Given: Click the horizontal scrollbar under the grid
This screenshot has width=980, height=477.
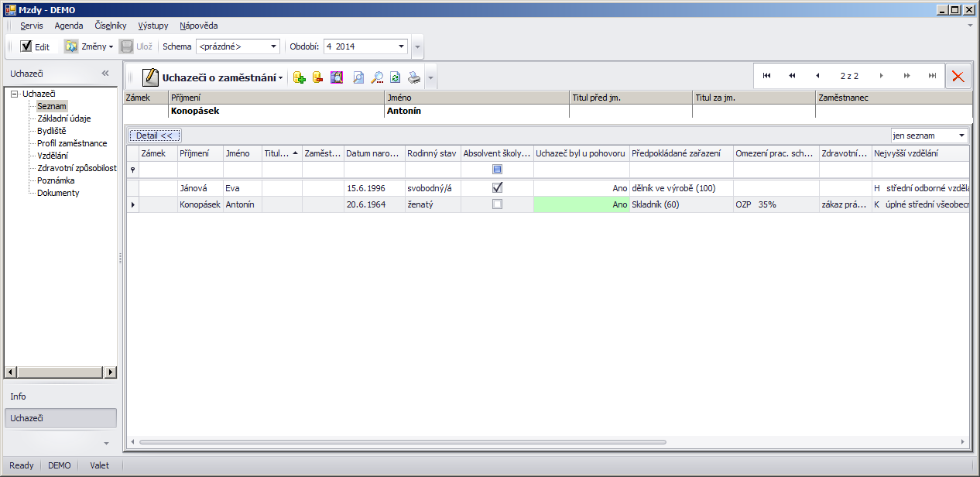Looking at the screenshot, I should pyautogui.click(x=403, y=442).
